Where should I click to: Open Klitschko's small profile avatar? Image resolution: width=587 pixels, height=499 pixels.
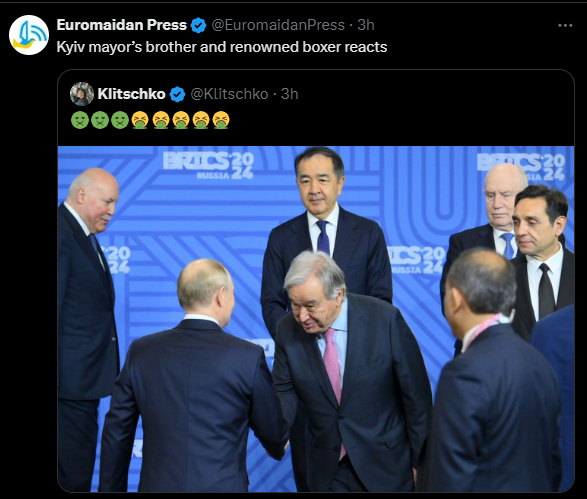point(82,94)
